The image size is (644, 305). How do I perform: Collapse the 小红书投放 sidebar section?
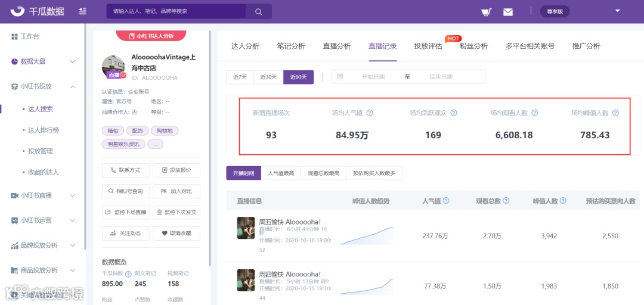click(43, 86)
